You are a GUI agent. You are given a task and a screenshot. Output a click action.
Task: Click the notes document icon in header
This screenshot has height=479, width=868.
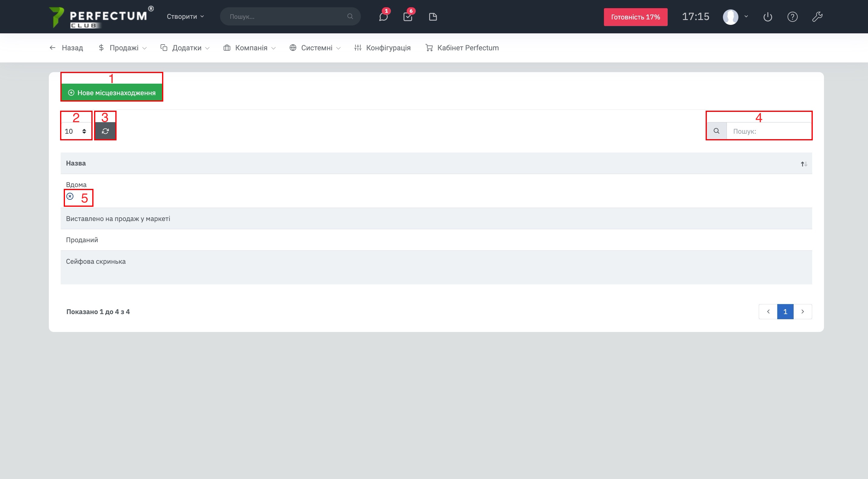[x=433, y=16]
